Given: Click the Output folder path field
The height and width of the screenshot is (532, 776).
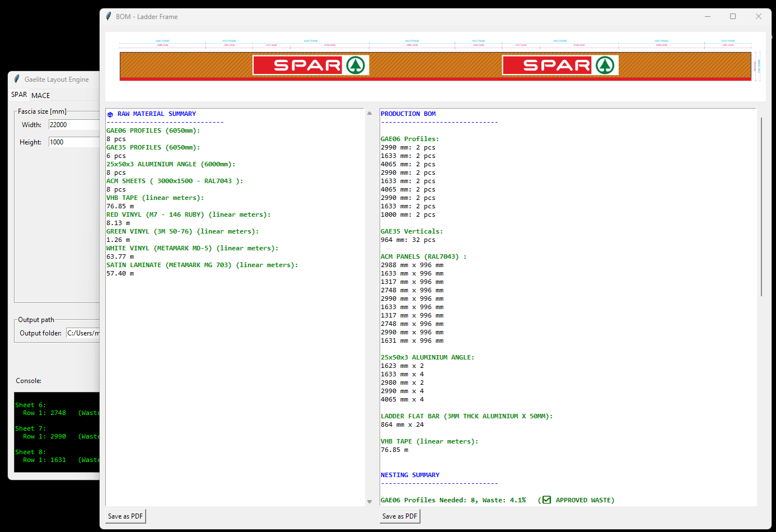Looking at the screenshot, I should click(83, 333).
